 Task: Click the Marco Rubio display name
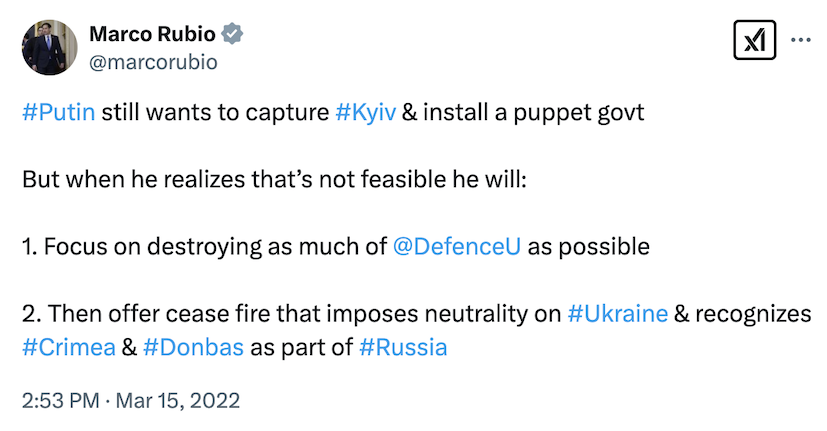pos(154,34)
